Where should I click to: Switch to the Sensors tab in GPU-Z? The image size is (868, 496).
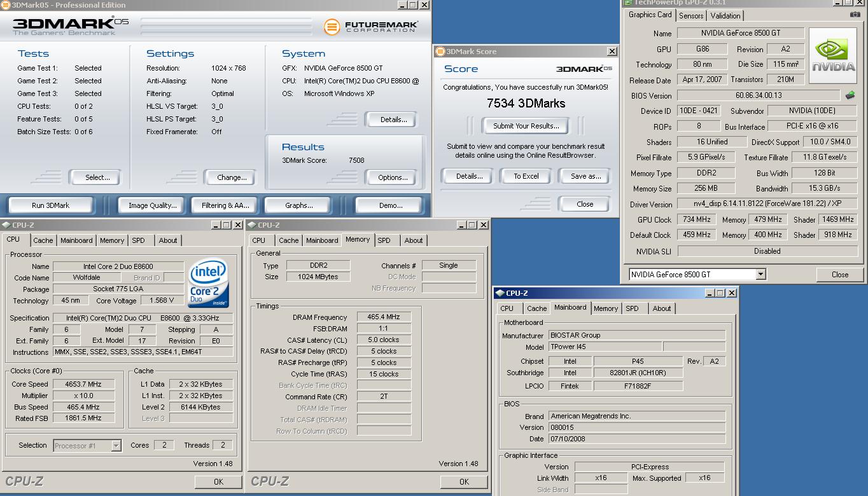click(x=691, y=16)
